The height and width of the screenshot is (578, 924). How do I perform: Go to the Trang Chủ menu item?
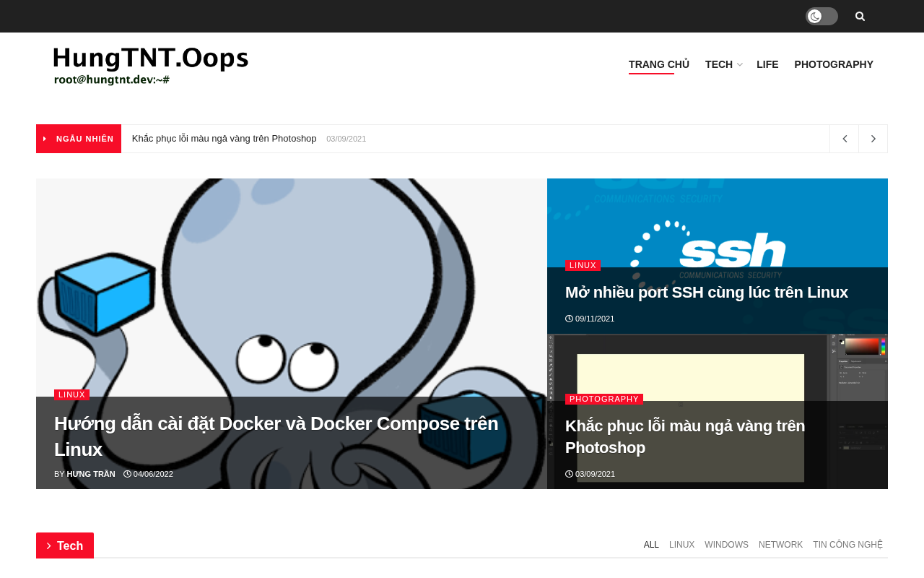click(659, 64)
